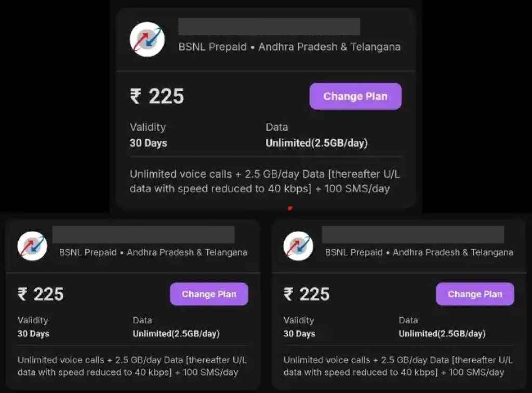Select the BSNL logo on the bottom-left card
The width and height of the screenshot is (532, 393).
tap(32, 245)
